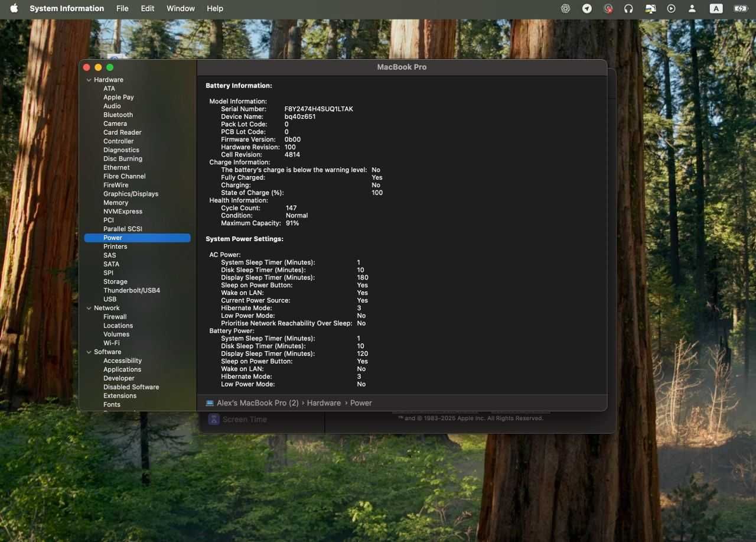
Task: Click the 'Battery Information:' heading
Action: [239, 86]
